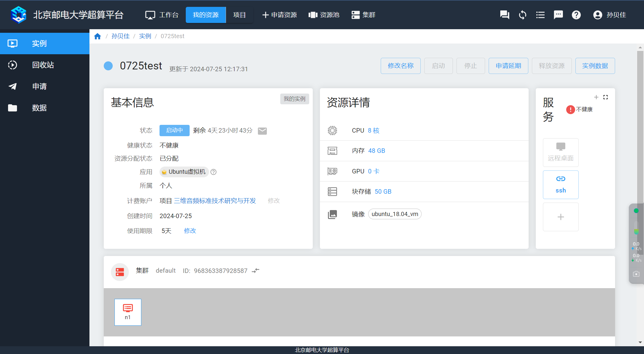Open the user account menu 孙贝佳

click(x=609, y=15)
